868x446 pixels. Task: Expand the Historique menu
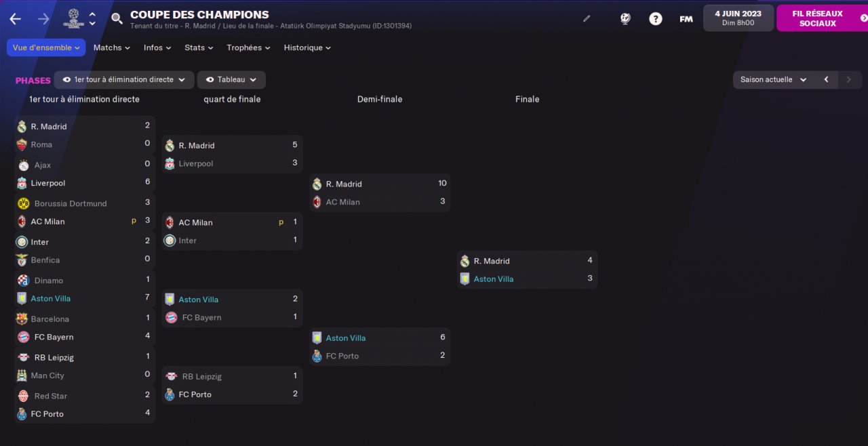[307, 48]
